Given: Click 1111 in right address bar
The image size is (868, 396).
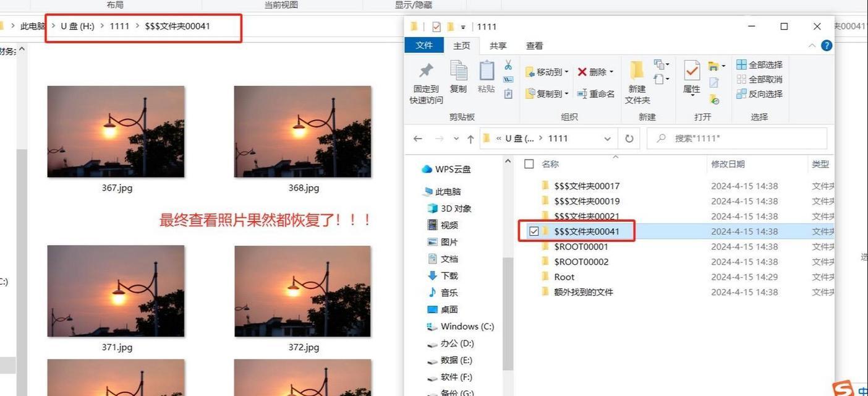Looking at the screenshot, I should click(558, 139).
